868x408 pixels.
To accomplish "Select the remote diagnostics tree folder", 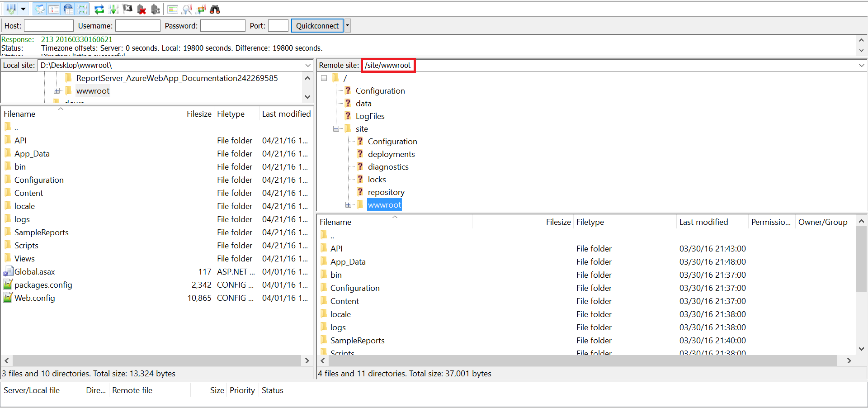I will tap(388, 167).
